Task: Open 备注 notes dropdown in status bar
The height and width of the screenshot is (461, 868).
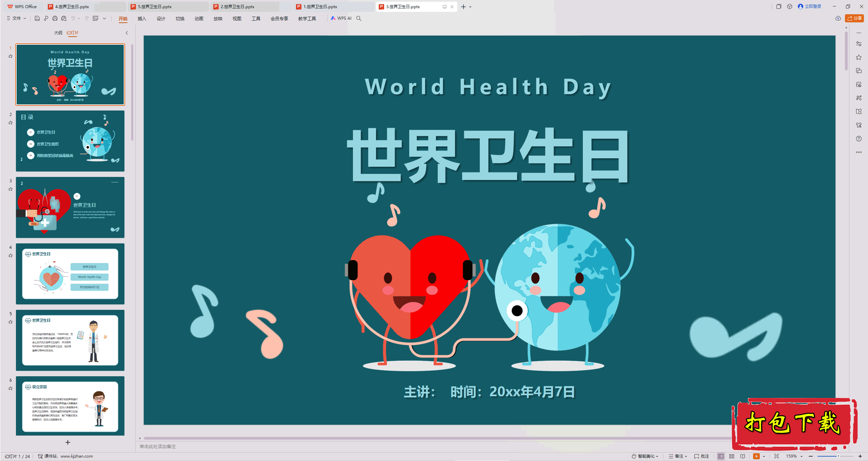Action: pos(678,456)
